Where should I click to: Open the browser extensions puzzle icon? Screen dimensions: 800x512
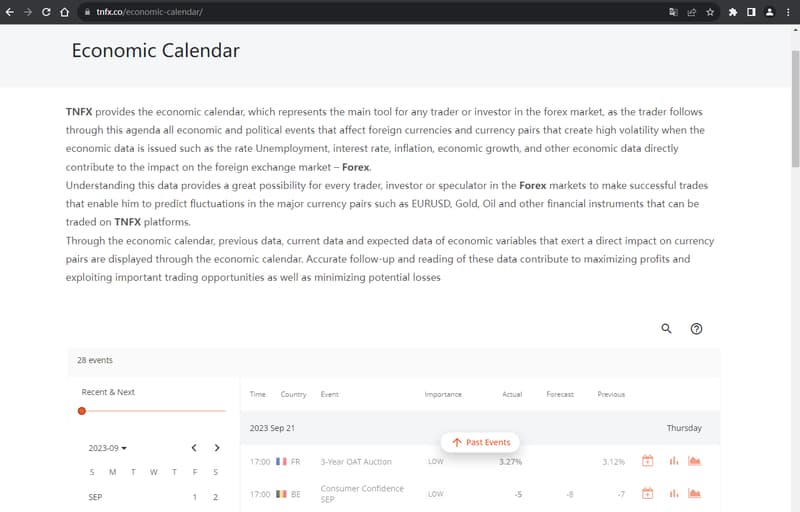[733, 12]
